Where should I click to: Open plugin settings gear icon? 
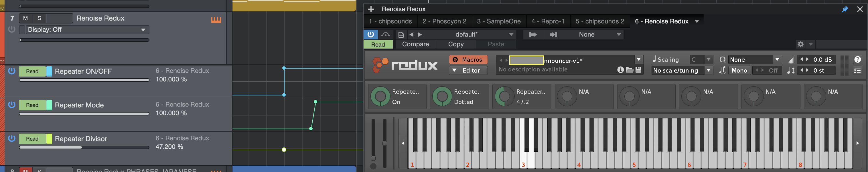click(801, 44)
